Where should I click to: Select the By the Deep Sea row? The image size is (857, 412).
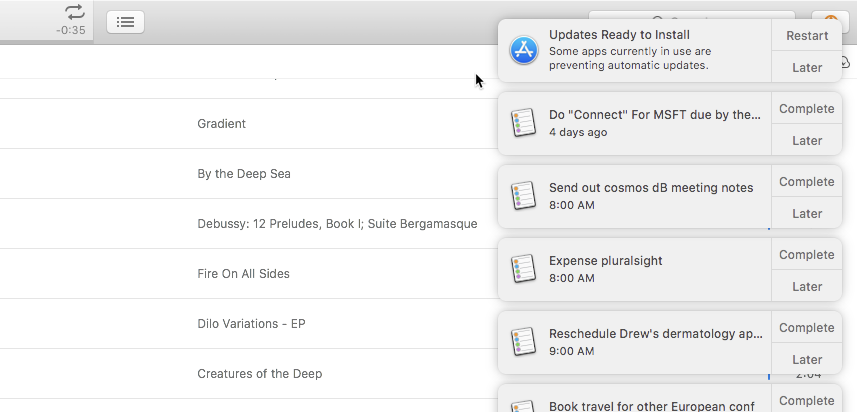244,174
